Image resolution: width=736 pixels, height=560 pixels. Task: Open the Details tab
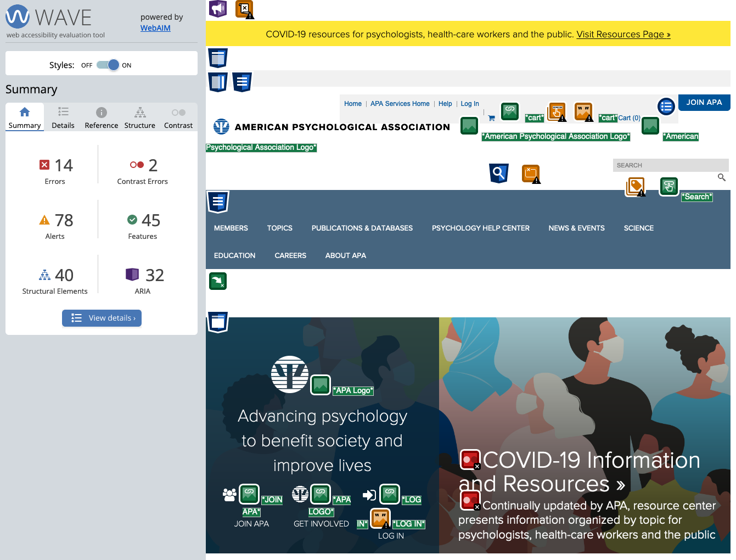tap(63, 118)
